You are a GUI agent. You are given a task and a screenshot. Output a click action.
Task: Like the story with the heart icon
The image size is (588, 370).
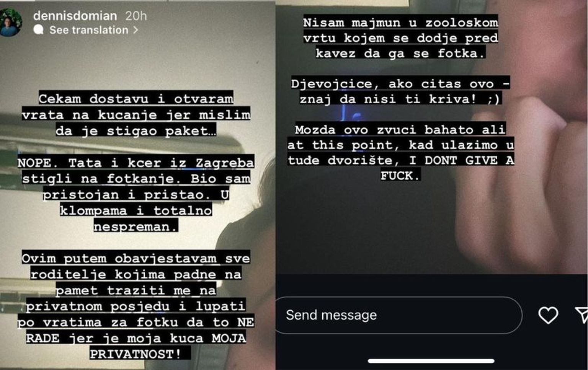(548, 315)
